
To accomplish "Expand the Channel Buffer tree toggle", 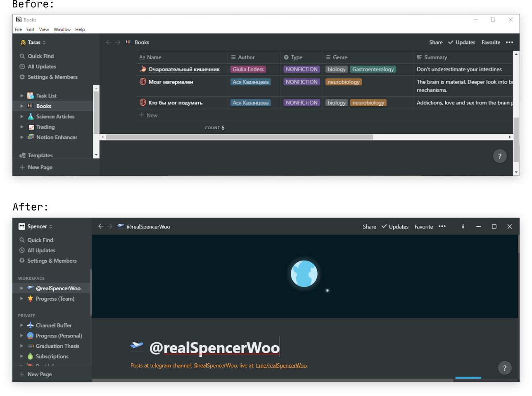I will pos(21,325).
